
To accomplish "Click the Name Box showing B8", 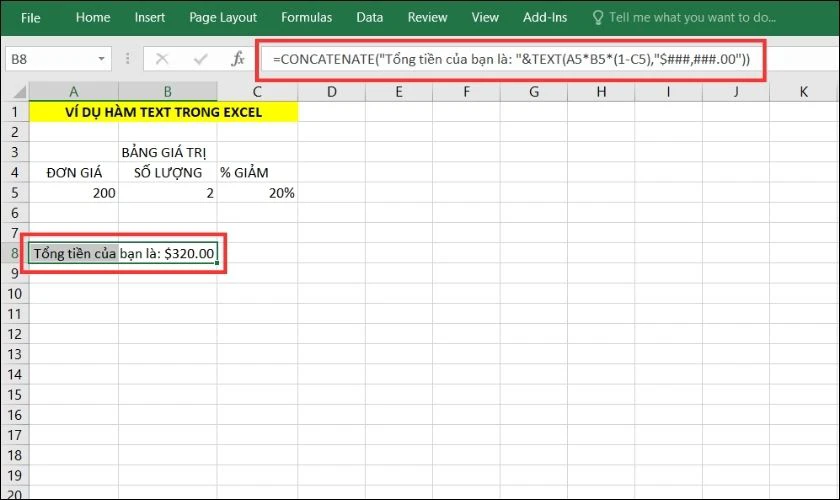I will pyautogui.click(x=51, y=59).
